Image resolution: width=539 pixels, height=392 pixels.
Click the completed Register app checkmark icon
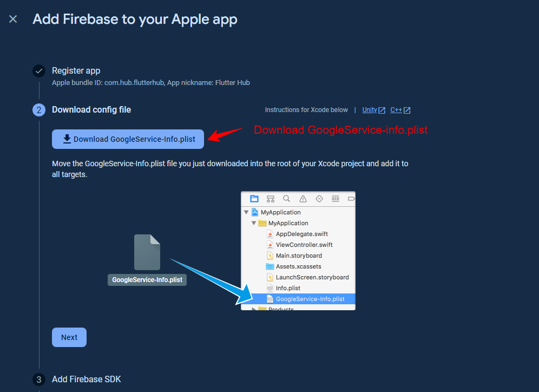pyautogui.click(x=39, y=71)
